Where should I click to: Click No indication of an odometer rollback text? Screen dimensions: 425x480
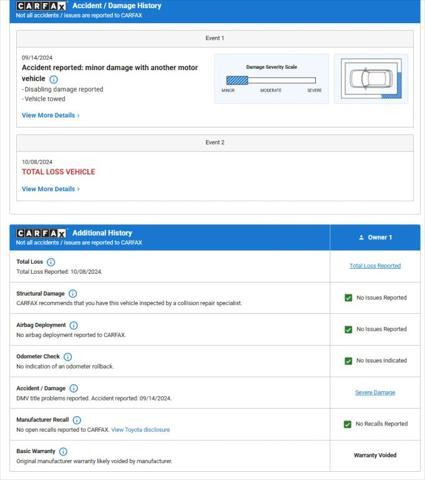point(65,366)
